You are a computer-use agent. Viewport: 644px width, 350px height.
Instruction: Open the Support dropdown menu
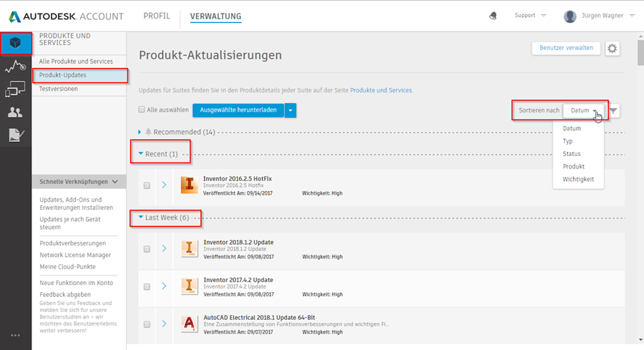530,16
